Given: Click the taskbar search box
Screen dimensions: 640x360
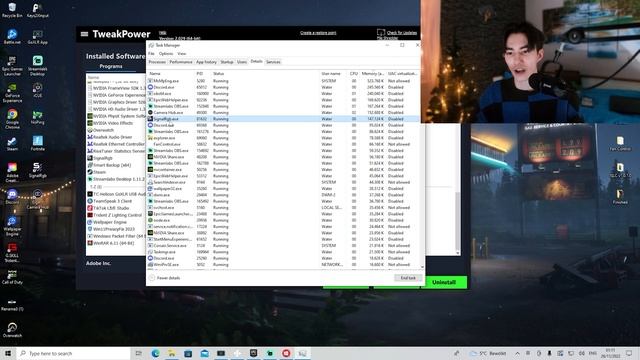Looking at the screenshot, I should click(73, 353).
